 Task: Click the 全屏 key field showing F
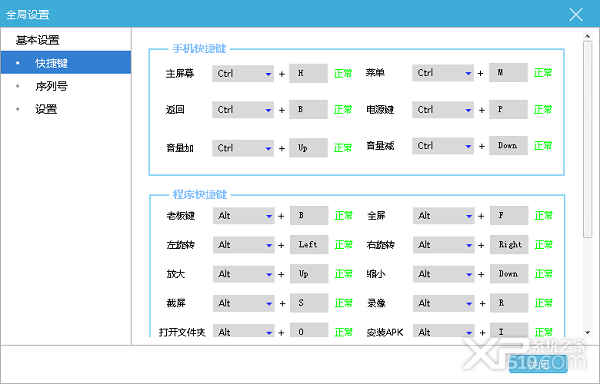coord(509,215)
